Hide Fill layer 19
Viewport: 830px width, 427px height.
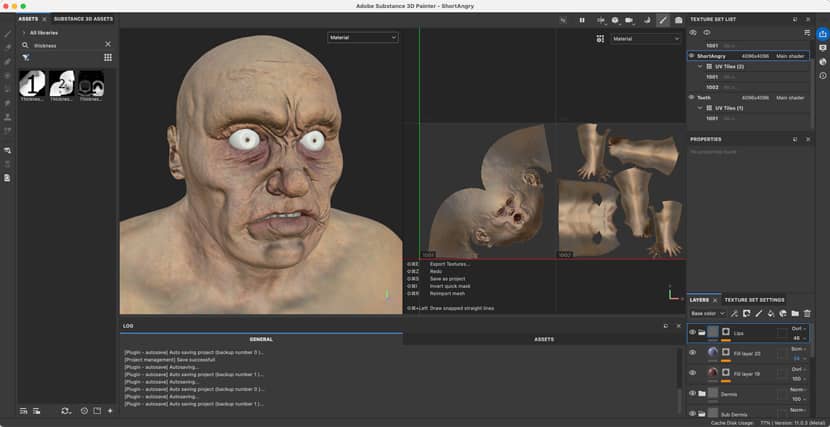[x=692, y=373]
